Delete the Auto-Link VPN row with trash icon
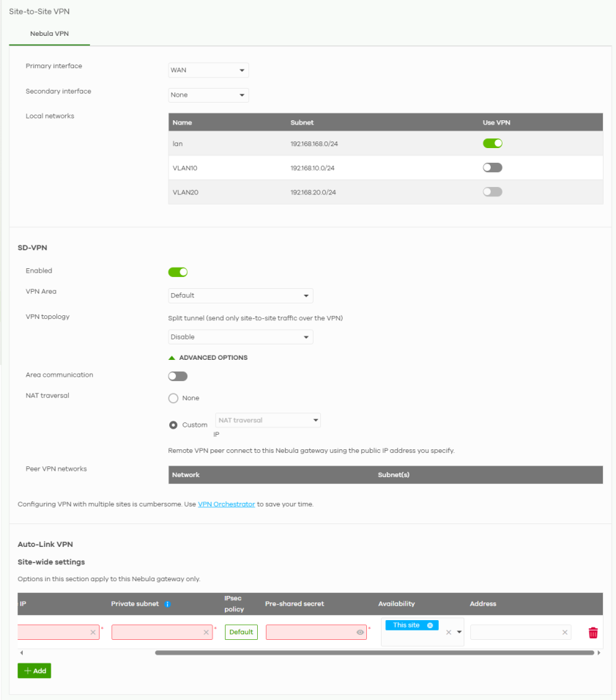 click(x=593, y=633)
